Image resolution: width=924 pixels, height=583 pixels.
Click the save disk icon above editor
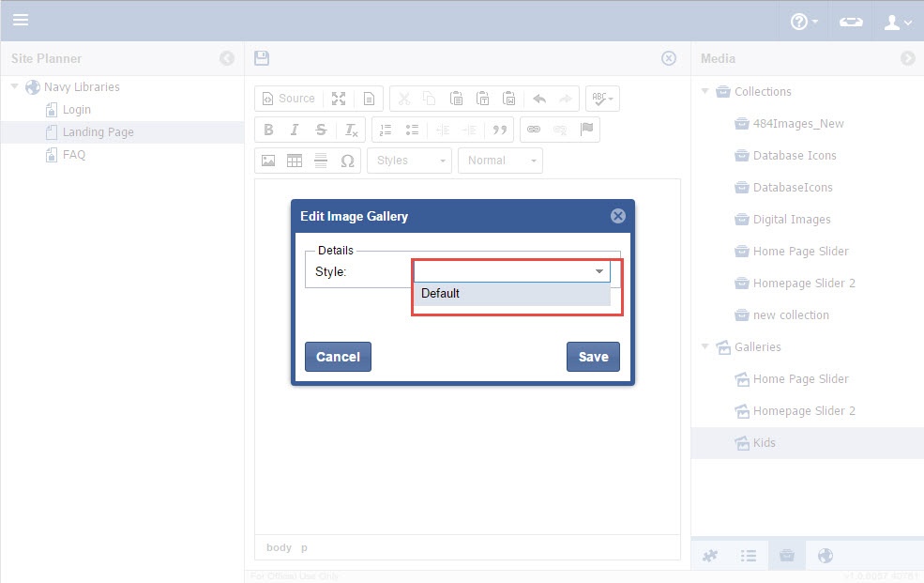pos(262,58)
